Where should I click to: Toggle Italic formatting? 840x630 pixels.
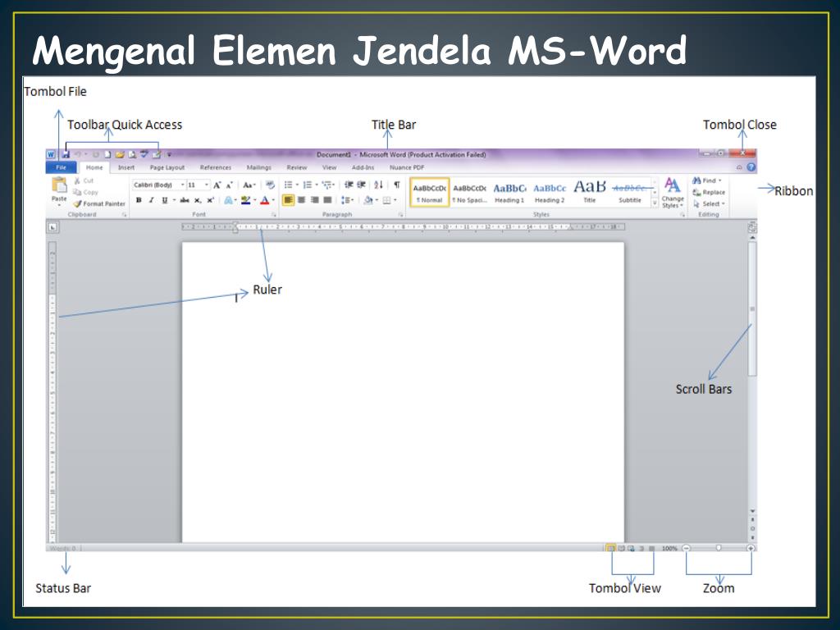pyautogui.click(x=152, y=200)
